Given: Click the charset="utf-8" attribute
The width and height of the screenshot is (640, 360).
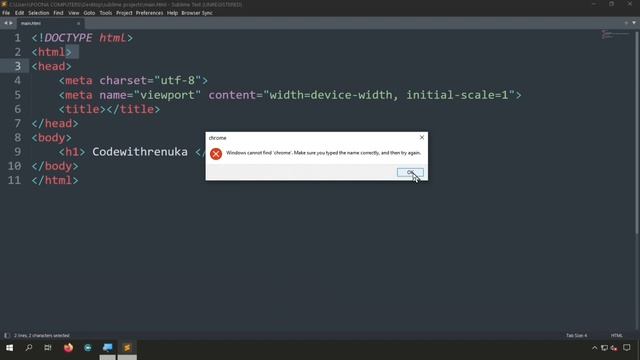Looking at the screenshot, I should pyautogui.click(x=150, y=81).
